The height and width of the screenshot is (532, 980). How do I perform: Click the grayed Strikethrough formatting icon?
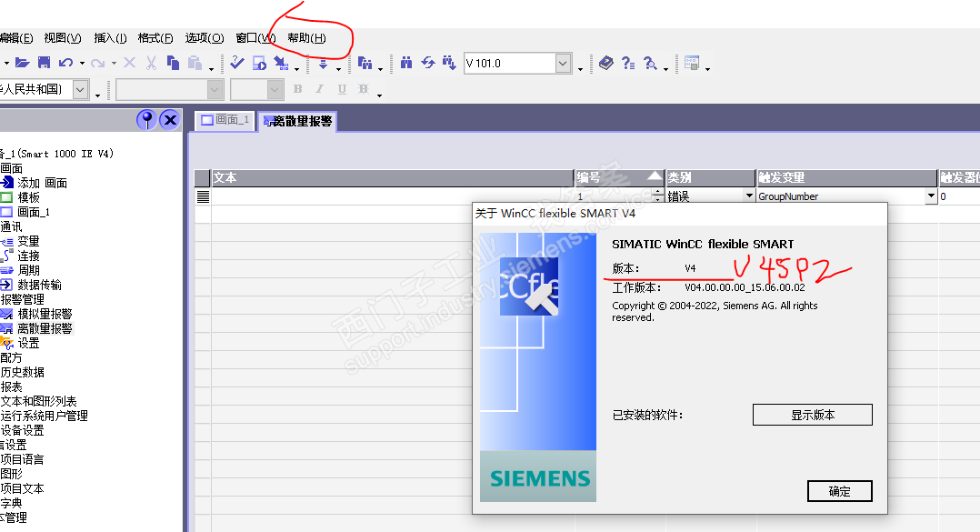363,89
